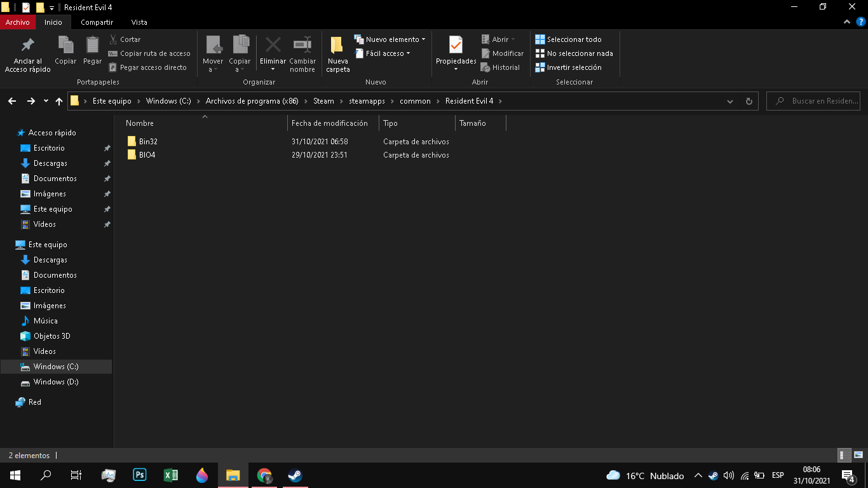Open Steam from the taskbar
This screenshot has width=868, height=488.
coord(295,475)
